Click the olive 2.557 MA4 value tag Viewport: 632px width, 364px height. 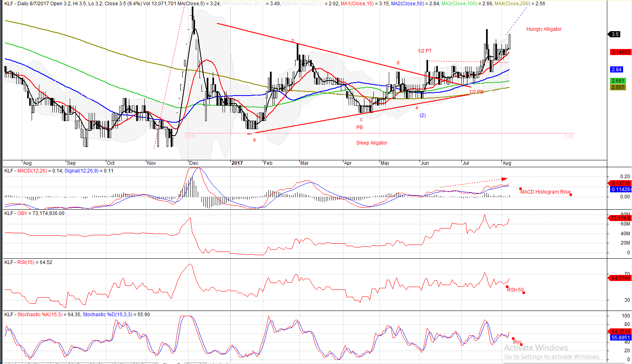point(618,87)
